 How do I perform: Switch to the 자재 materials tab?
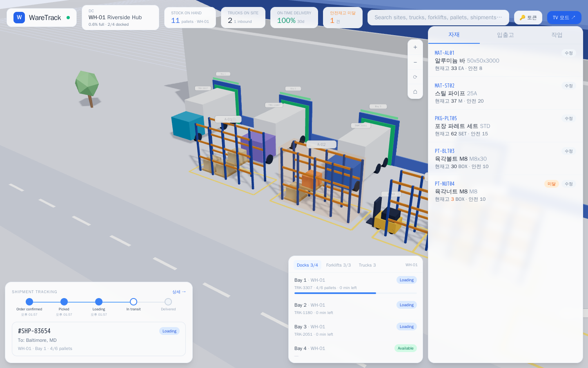coord(454,35)
